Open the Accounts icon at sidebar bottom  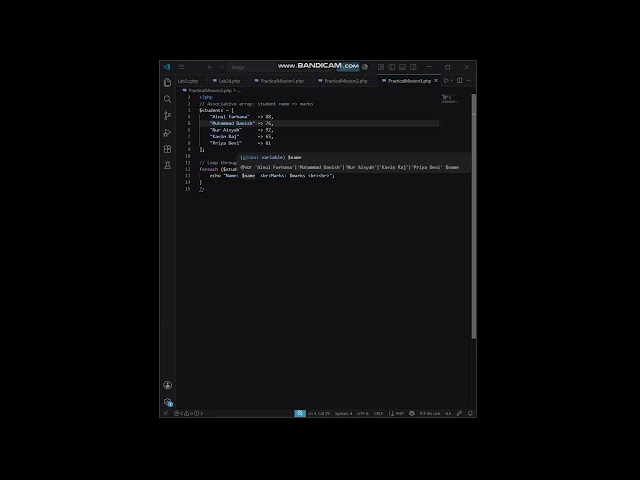click(167, 385)
